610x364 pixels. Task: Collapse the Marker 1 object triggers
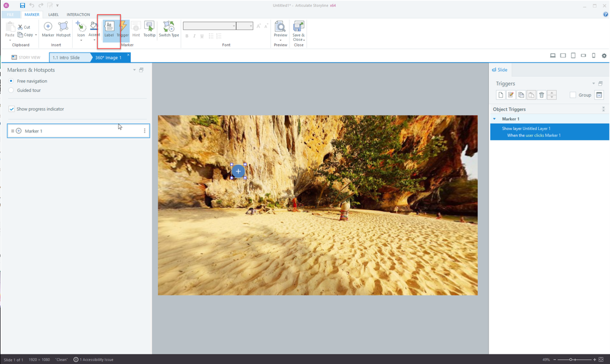coord(495,118)
